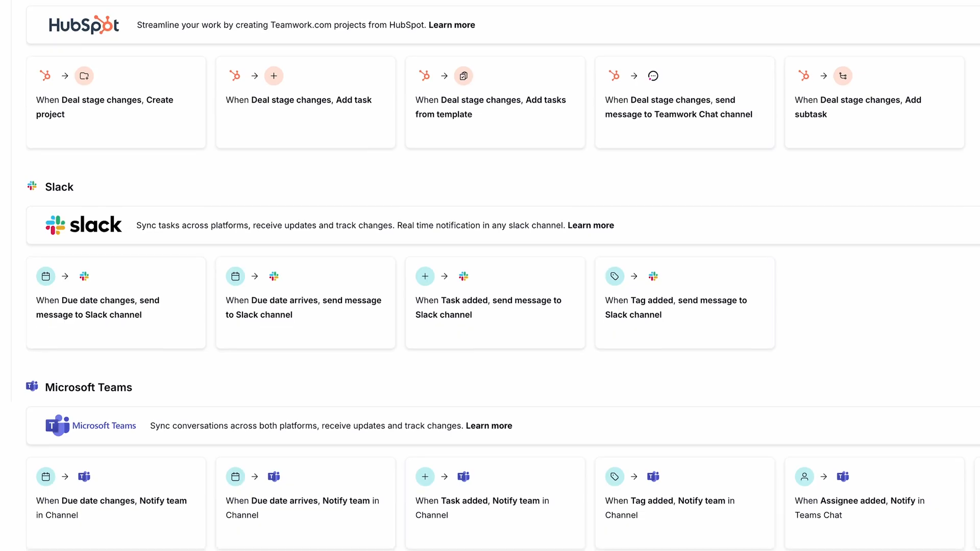Click the chat bubble icon in the Teamwork Chat card
This screenshot has height=551, width=980.
click(653, 76)
